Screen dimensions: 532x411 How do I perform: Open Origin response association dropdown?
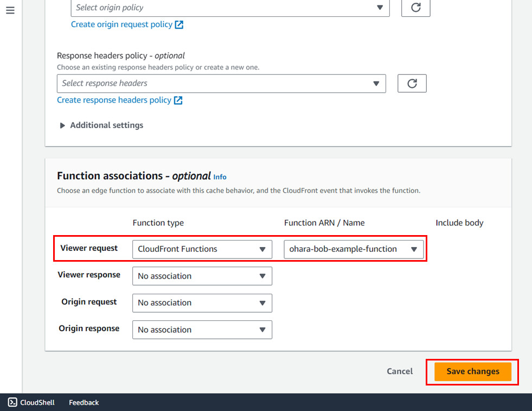point(202,330)
